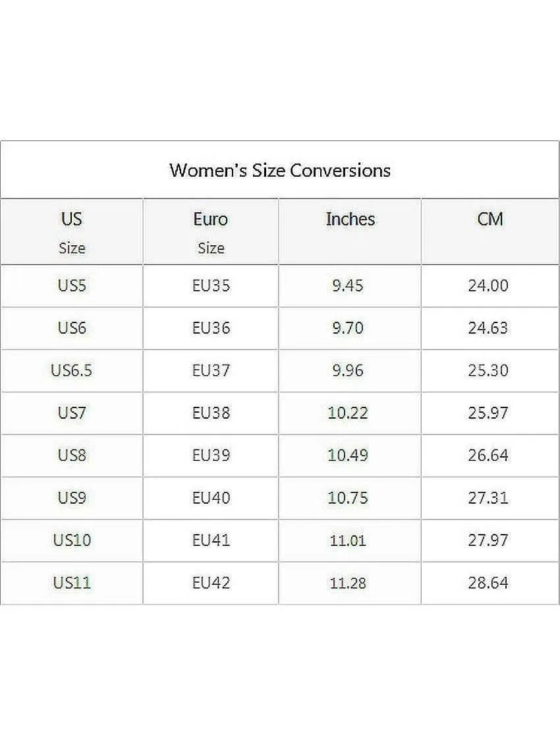Click the 9.96 inches value

pyautogui.click(x=348, y=371)
